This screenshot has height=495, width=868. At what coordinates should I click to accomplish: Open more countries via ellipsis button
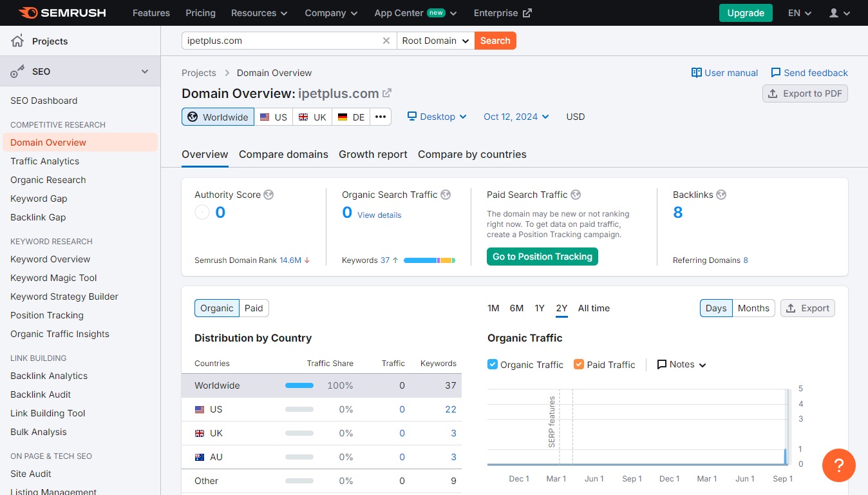(381, 117)
